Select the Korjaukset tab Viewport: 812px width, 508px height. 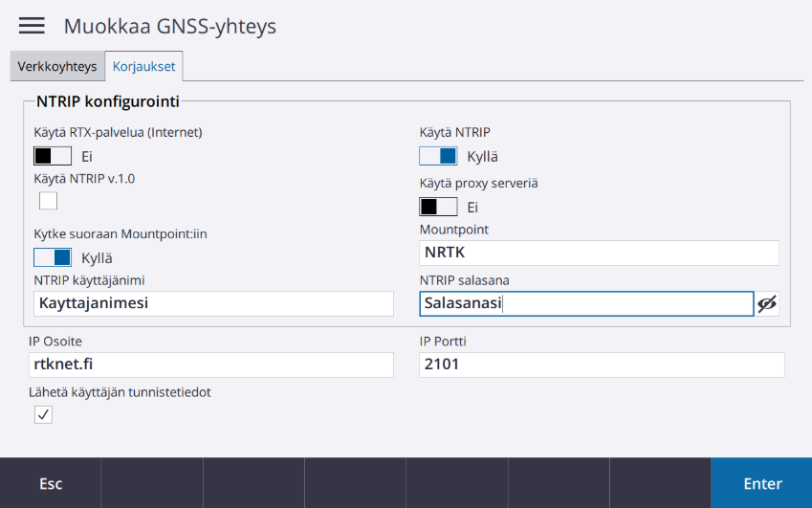144,66
